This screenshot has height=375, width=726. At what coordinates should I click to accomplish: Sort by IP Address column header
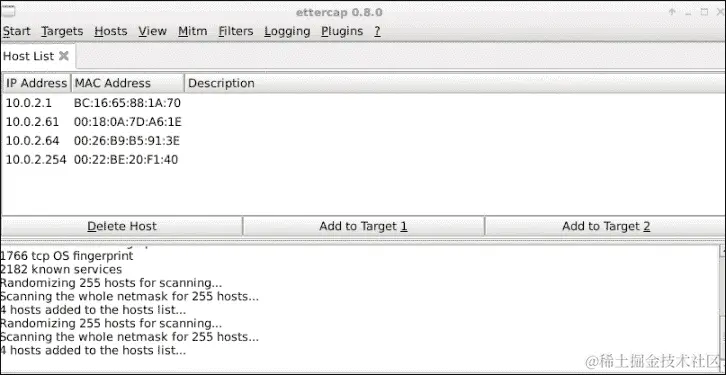[36, 83]
